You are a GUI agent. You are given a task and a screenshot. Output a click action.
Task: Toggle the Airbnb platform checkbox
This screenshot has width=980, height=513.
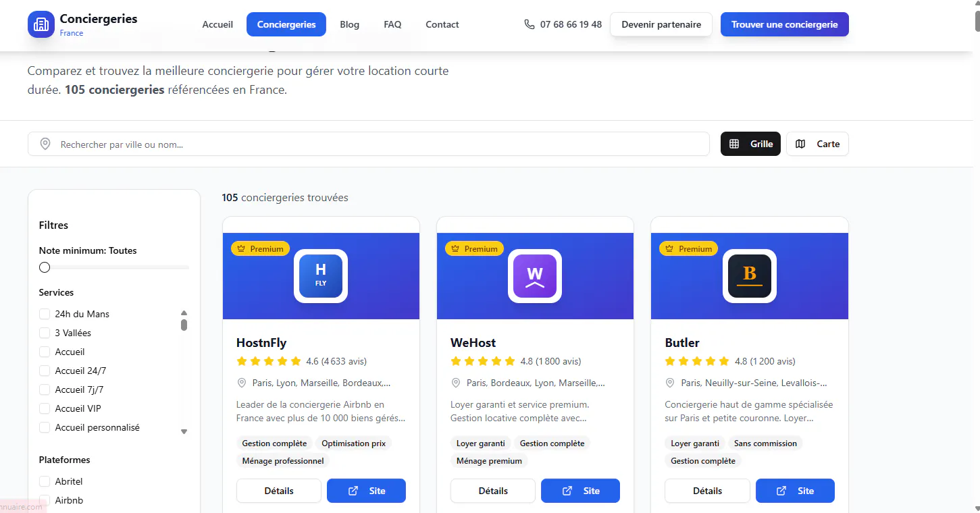(x=45, y=500)
